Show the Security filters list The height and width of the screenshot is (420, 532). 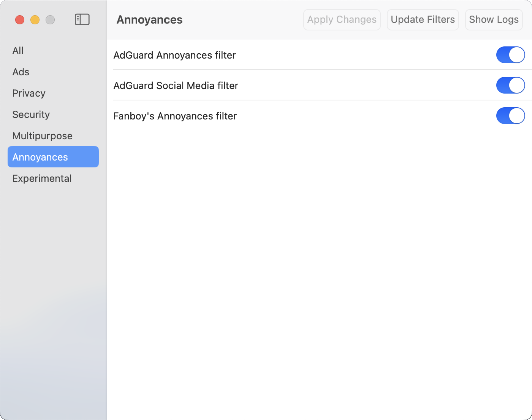point(31,115)
